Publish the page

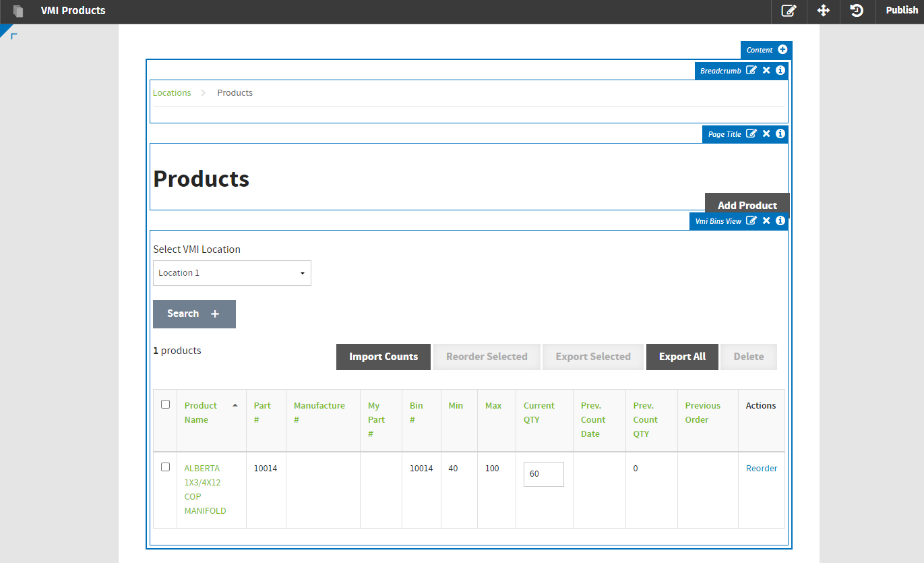(902, 10)
